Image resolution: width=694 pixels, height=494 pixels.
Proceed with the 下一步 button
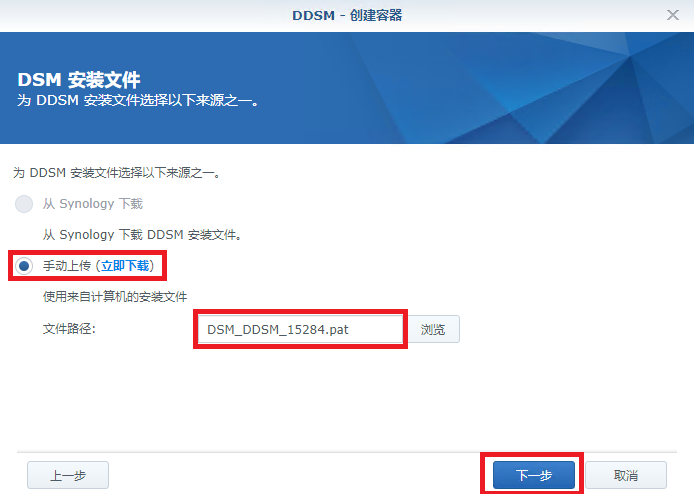[x=534, y=475]
